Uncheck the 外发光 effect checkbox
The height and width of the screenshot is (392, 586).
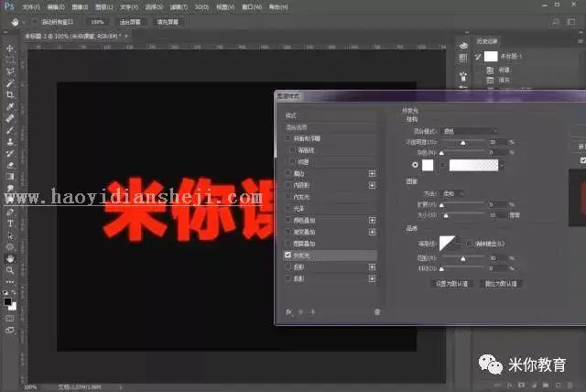[x=288, y=255]
